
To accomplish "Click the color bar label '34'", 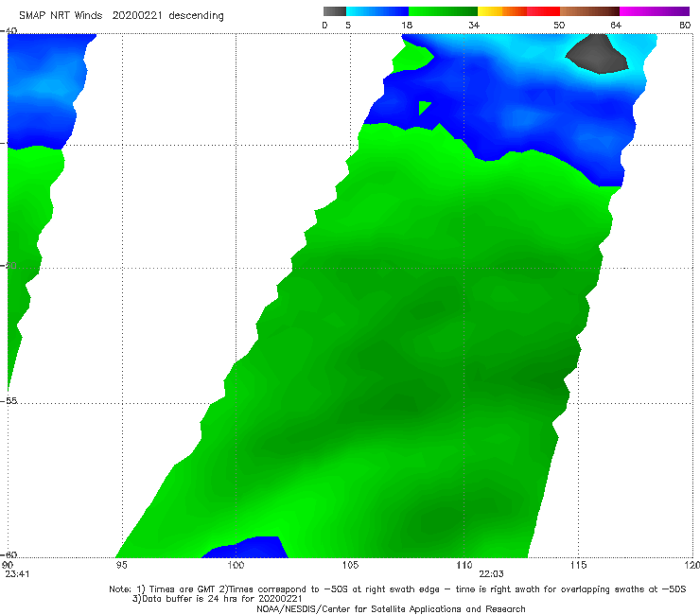I will click(x=474, y=25).
